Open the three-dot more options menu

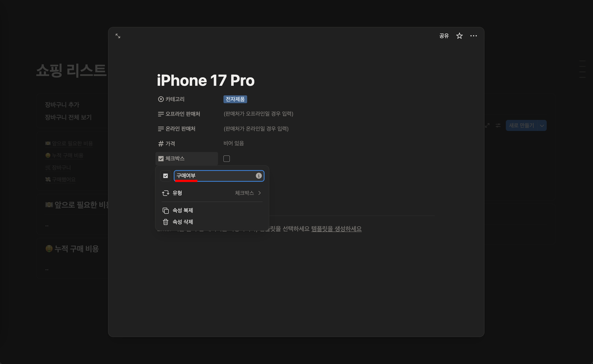(x=473, y=36)
